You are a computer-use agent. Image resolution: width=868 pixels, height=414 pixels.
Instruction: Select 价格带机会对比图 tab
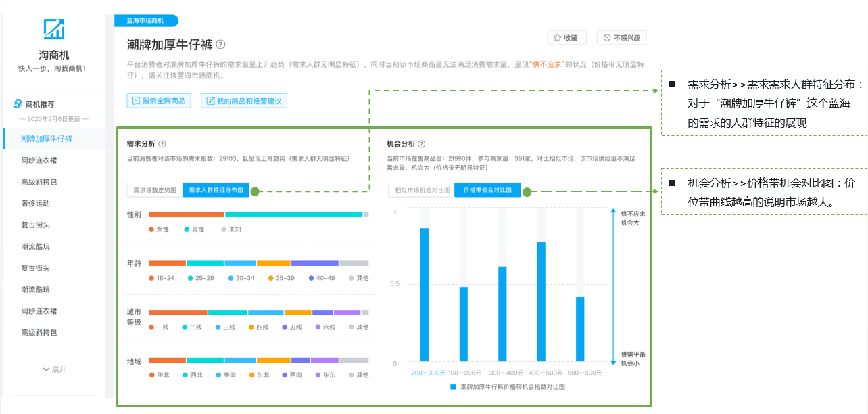[487, 190]
